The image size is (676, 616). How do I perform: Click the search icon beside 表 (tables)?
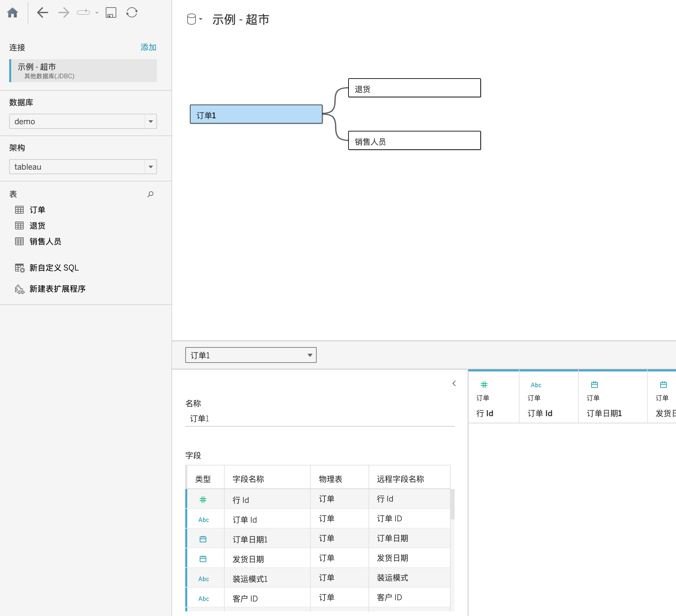click(x=150, y=194)
